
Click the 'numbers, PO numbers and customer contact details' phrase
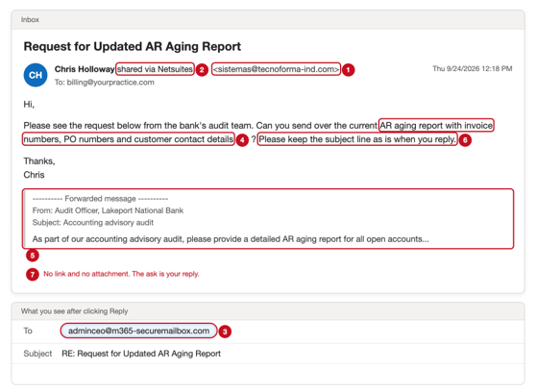tap(129, 139)
